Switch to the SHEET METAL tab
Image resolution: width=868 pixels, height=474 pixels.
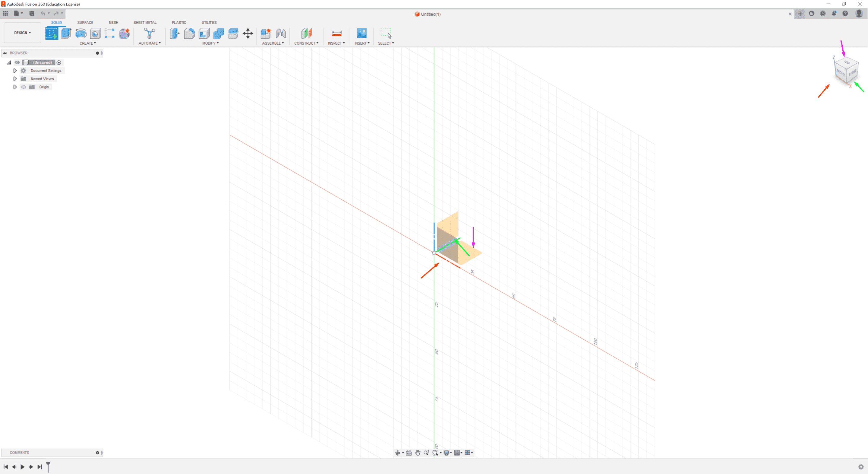pyautogui.click(x=145, y=23)
